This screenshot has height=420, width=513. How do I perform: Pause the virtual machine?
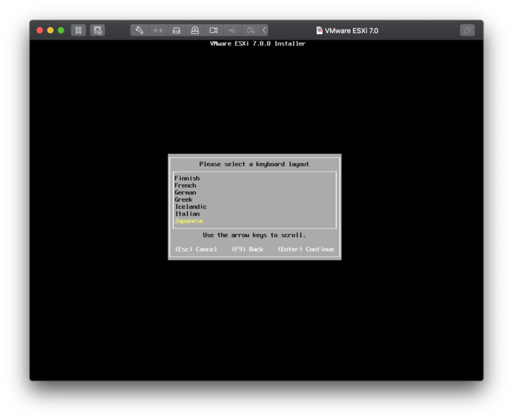click(x=78, y=30)
